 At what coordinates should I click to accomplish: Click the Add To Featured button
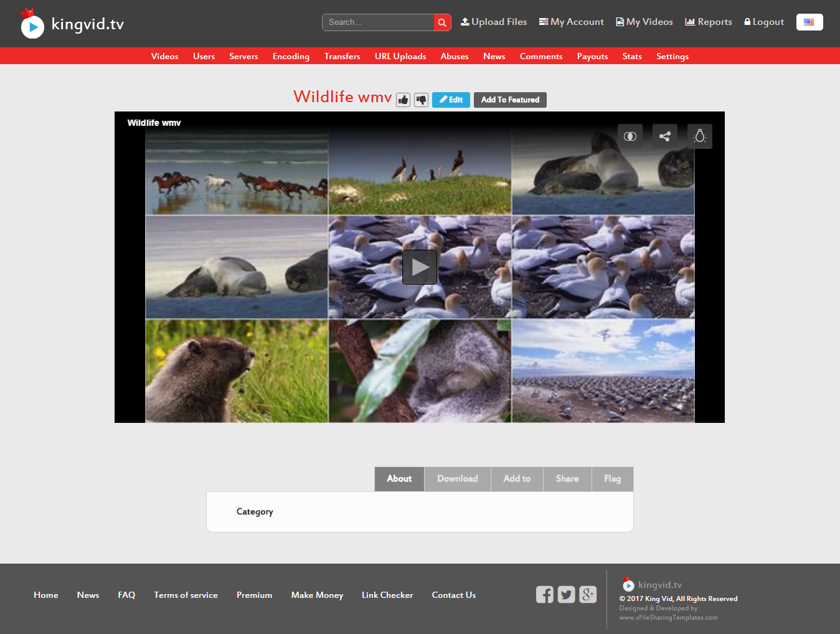[x=510, y=100]
